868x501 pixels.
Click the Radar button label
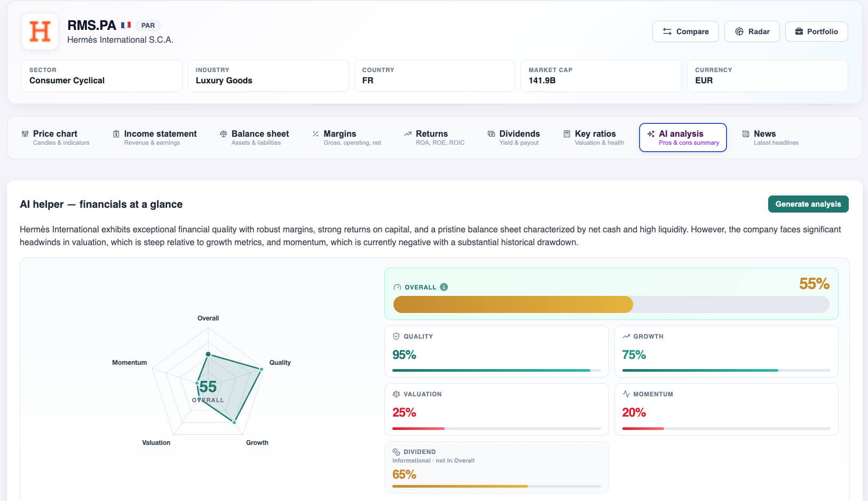(759, 32)
